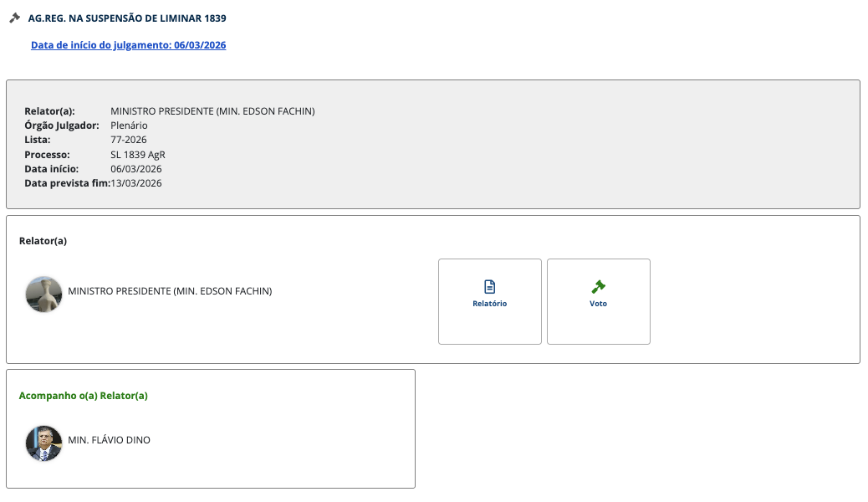Click the relator name in the Relator(a) section

click(170, 291)
